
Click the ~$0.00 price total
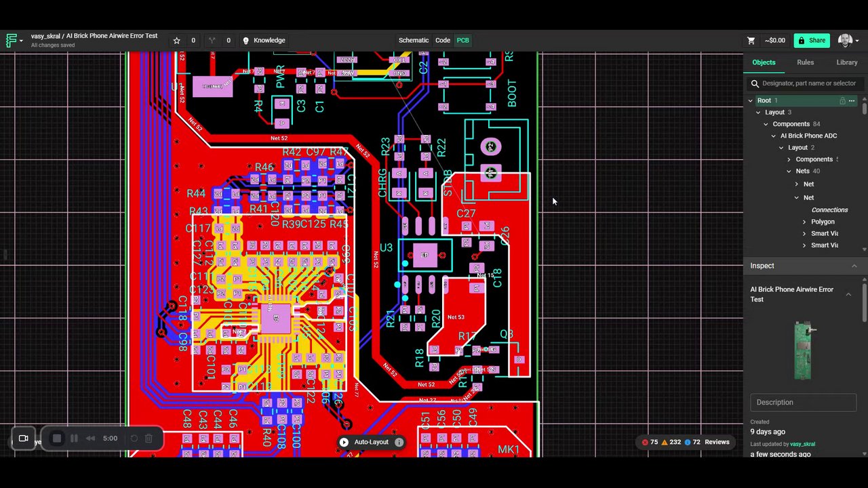[x=775, y=41]
